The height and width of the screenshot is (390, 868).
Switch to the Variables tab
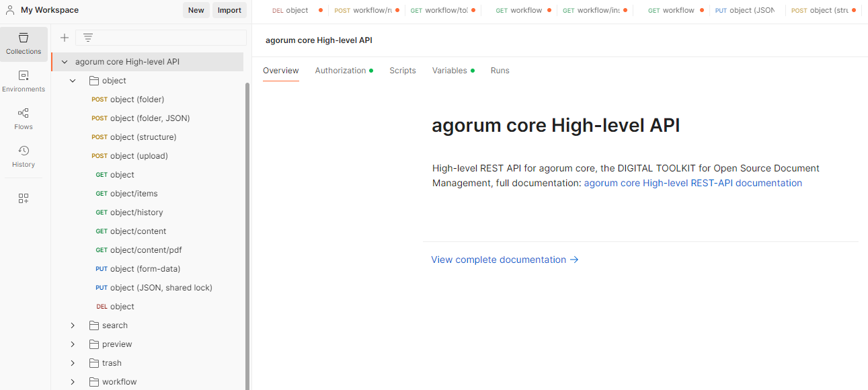(453, 71)
